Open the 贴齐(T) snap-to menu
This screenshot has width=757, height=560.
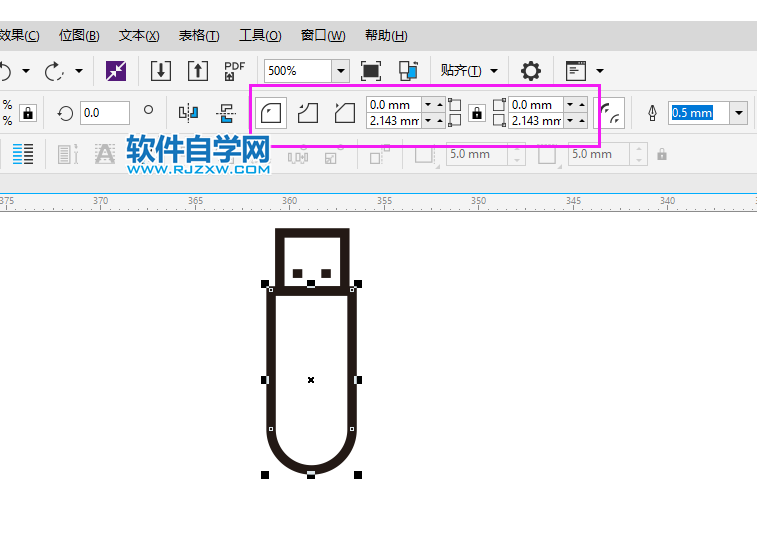pyautogui.click(x=468, y=71)
